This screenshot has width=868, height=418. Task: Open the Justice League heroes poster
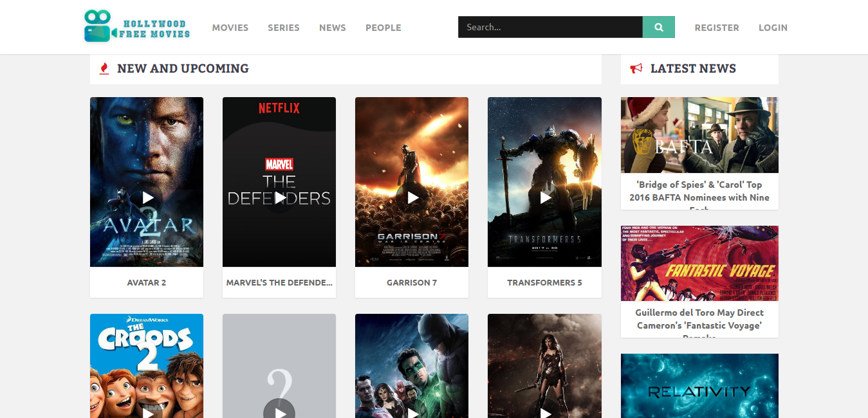click(412, 366)
